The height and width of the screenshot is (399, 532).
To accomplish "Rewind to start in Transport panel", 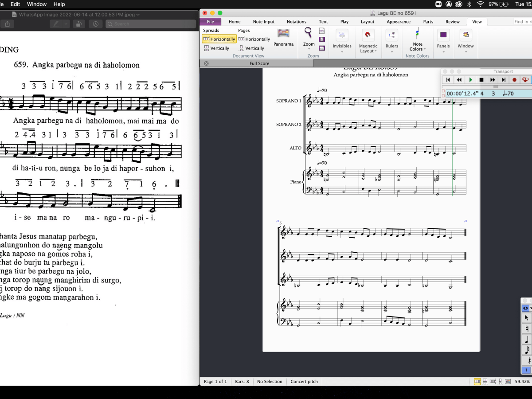I will point(448,80).
